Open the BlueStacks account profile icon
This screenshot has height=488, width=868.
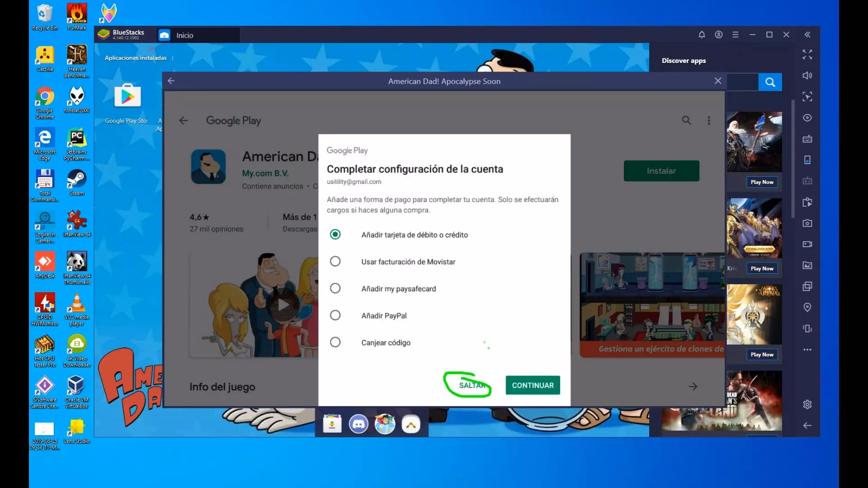719,35
